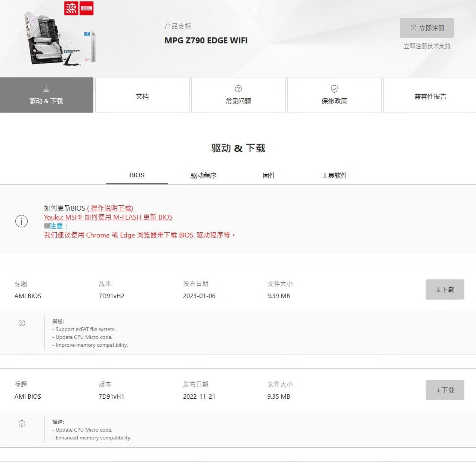476x472 pixels.
Task: Click the question mark icon above 常见问题
Action: click(238, 89)
